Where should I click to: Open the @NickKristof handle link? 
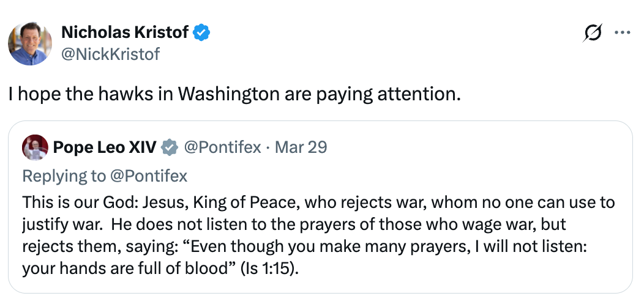pyautogui.click(x=110, y=54)
